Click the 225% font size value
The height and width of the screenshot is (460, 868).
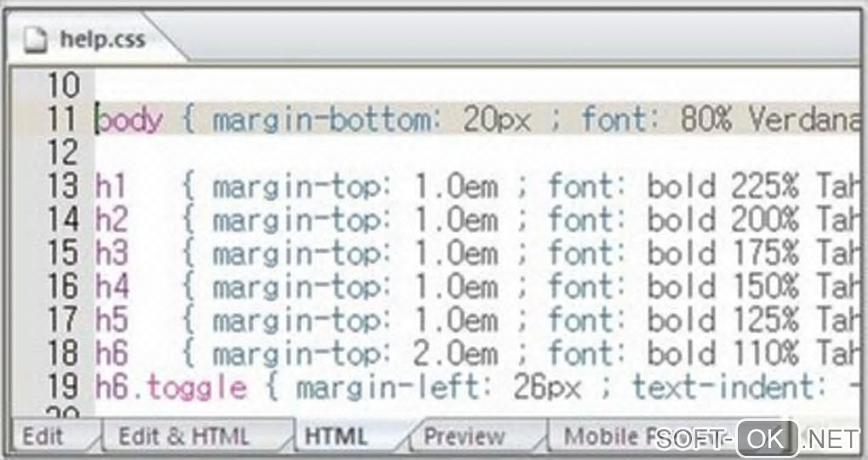[x=764, y=186]
